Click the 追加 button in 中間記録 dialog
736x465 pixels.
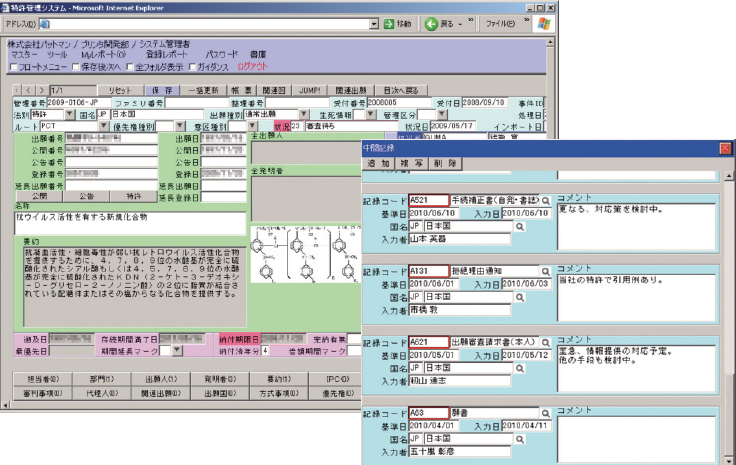379,163
